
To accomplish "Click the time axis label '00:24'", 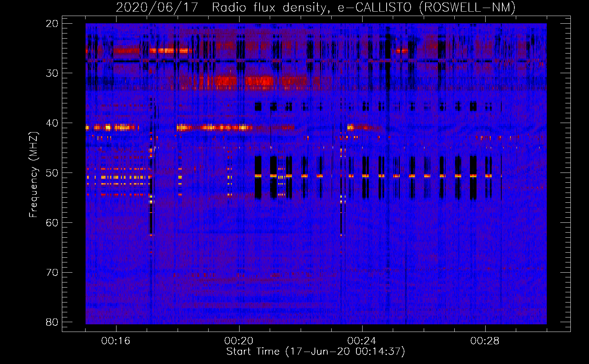I will pos(362,341).
